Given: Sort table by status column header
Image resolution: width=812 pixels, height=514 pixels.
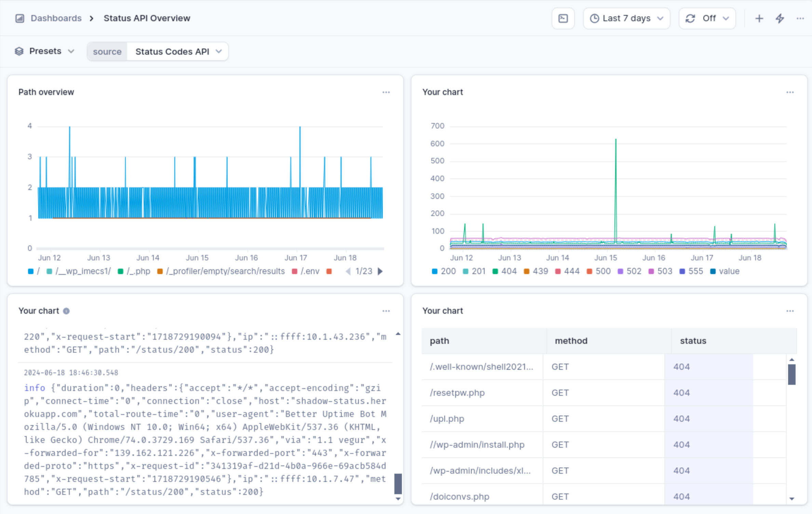Looking at the screenshot, I should coord(734,341).
